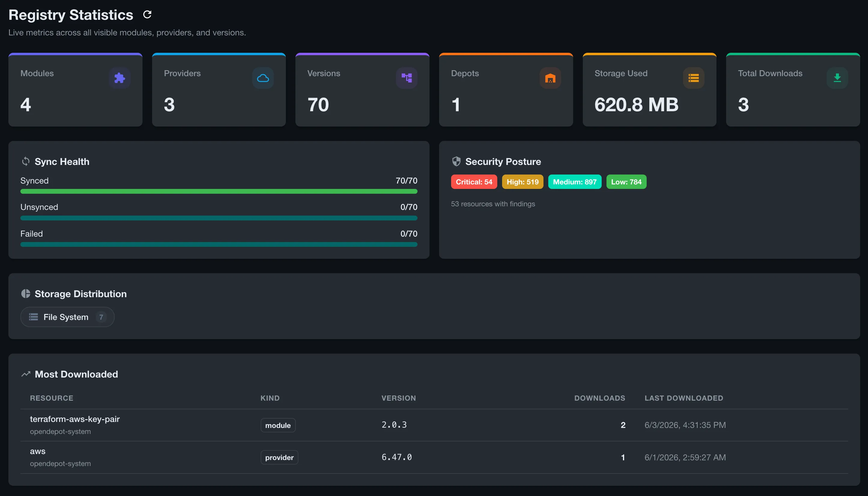
Task: Click opendepot-system under aws
Action: [x=60, y=464]
